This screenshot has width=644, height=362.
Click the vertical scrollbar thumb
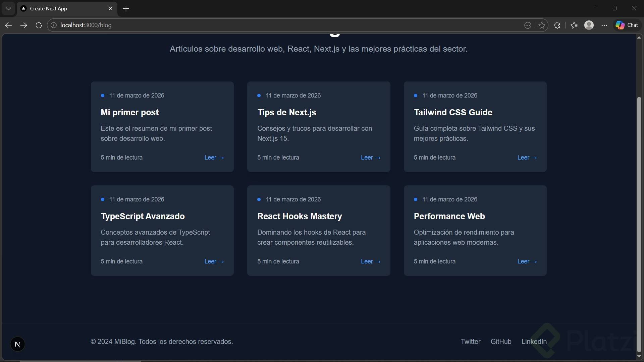pyautogui.click(x=639, y=225)
